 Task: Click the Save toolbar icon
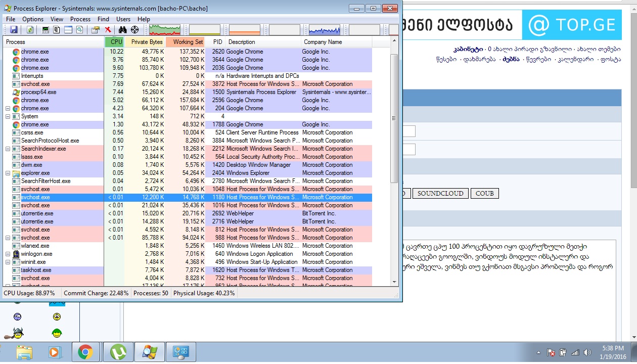point(14,30)
